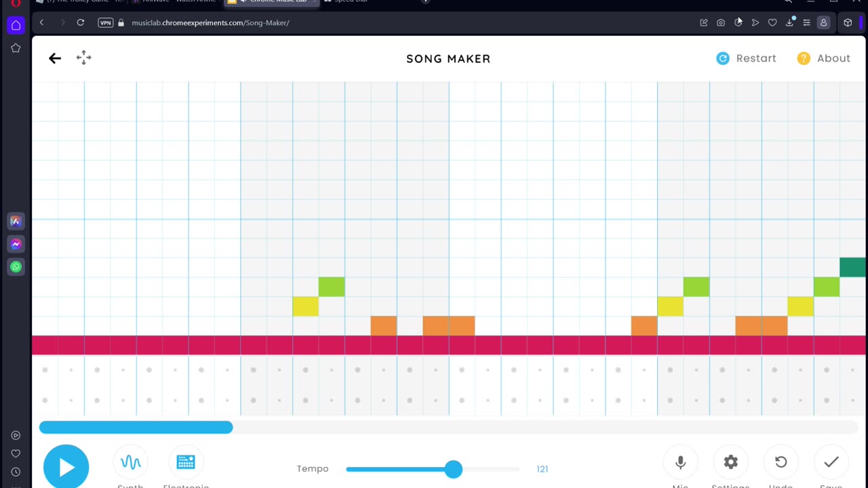The width and height of the screenshot is (868, 488).
Task: Click the first yellow note block on grid
Action: tap(305, 306)
